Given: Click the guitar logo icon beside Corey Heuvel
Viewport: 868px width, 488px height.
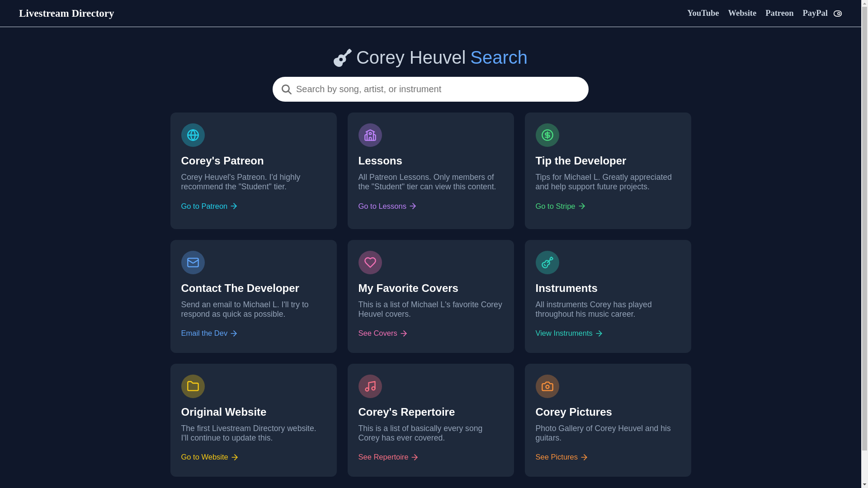Looking at the screenshot, I should (x=342, y=58).
